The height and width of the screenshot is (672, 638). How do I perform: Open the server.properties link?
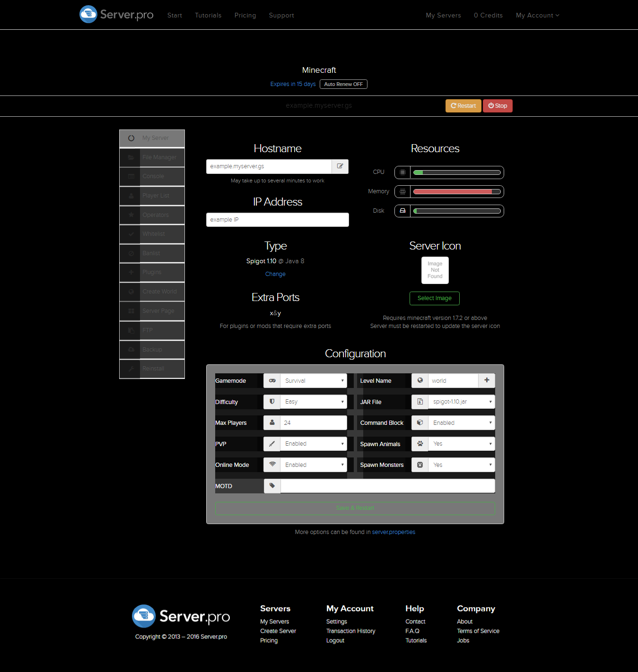point(393,532)
